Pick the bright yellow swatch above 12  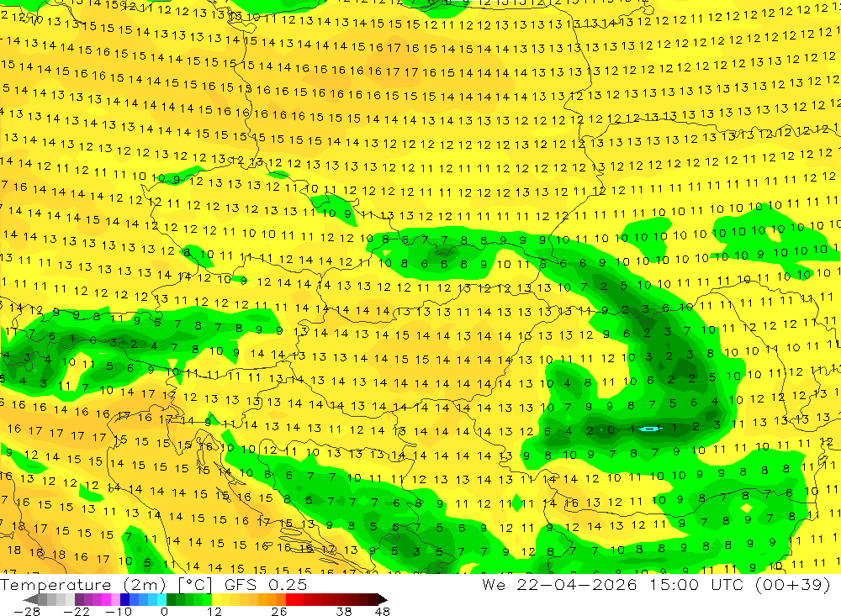[x=216, y=599]
